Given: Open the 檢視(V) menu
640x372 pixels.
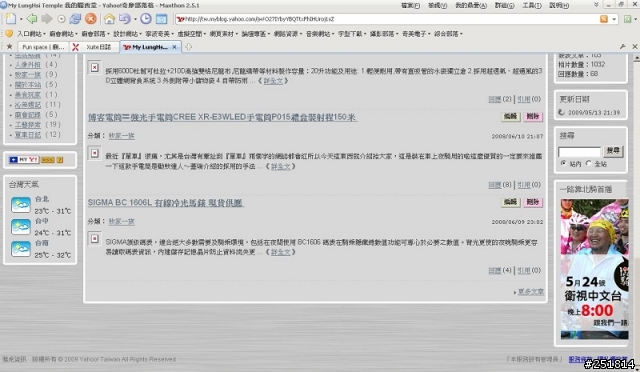Looking at the screenshot, I should point(437,5).
